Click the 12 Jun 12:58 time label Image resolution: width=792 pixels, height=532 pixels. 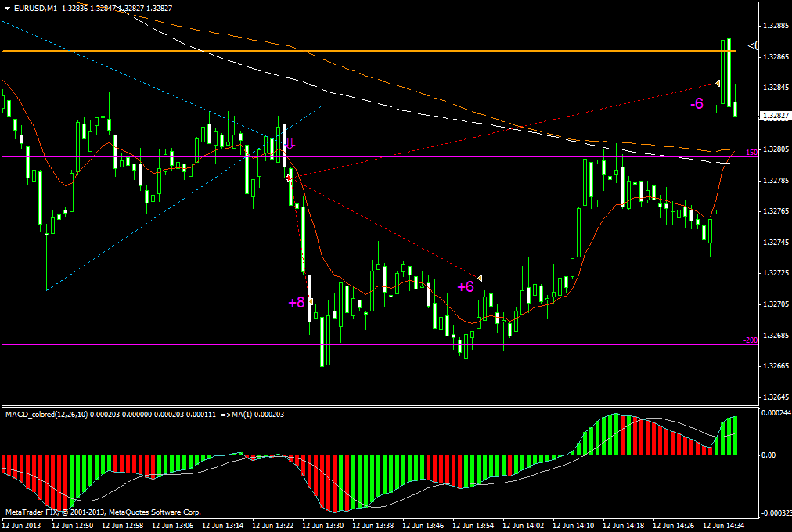[x=122, y=526]
